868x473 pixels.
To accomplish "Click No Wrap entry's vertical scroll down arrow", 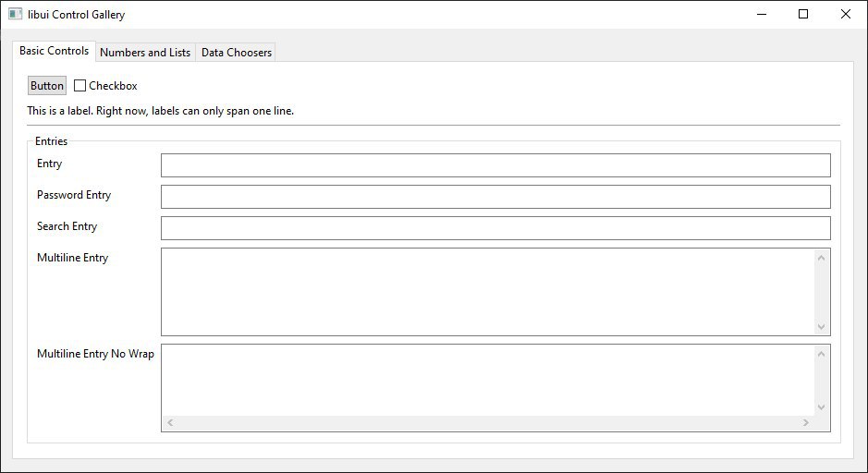I will 821,407.
